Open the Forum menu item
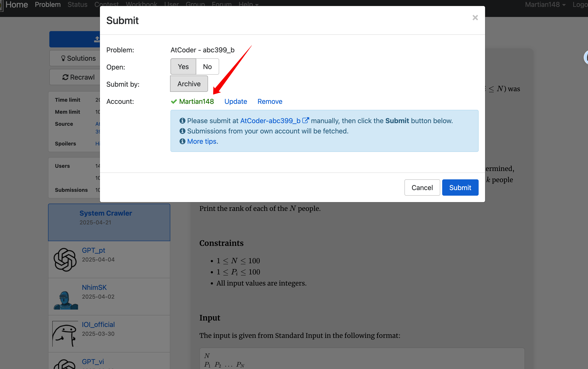Image resolution: width=588 pixels, height=369 pixels. coord(222,4)
